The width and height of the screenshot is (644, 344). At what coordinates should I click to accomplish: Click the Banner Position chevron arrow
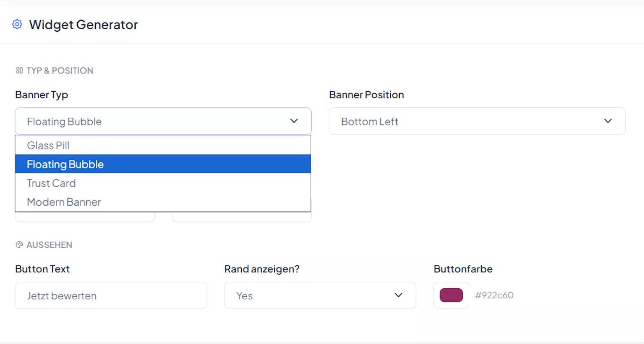(608, 121)
